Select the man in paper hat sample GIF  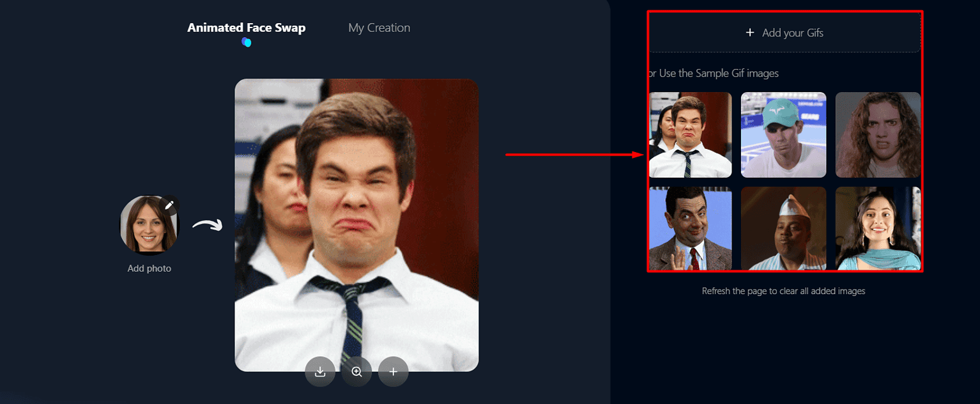(x=784, y=228)
